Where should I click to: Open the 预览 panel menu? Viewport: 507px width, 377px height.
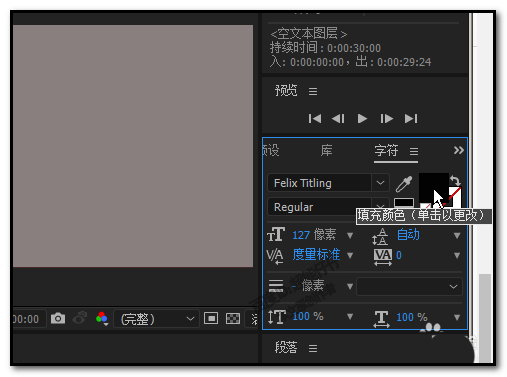pyautogui.click(x=313, y=91)
